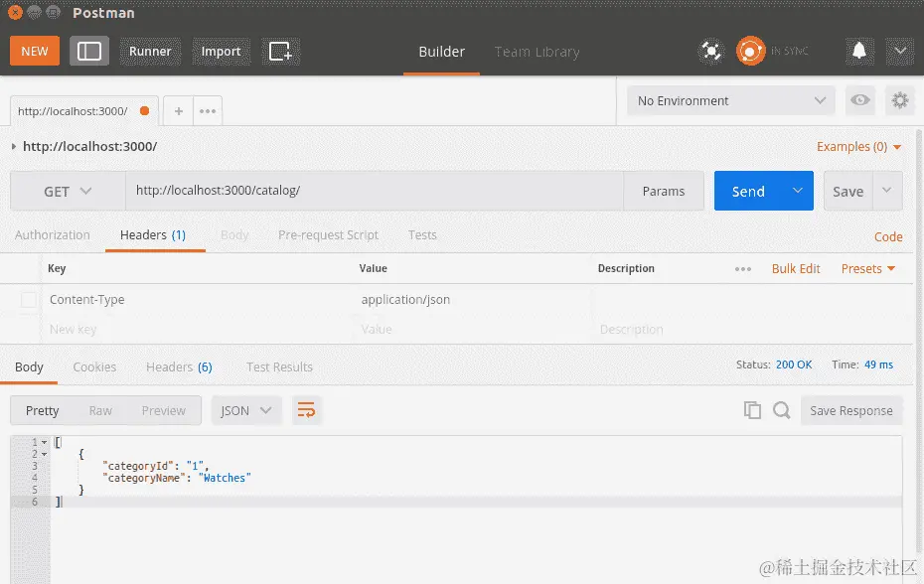Collapse line 2 fold arrow
Screen dimensions: 924x584
(44, 454)
